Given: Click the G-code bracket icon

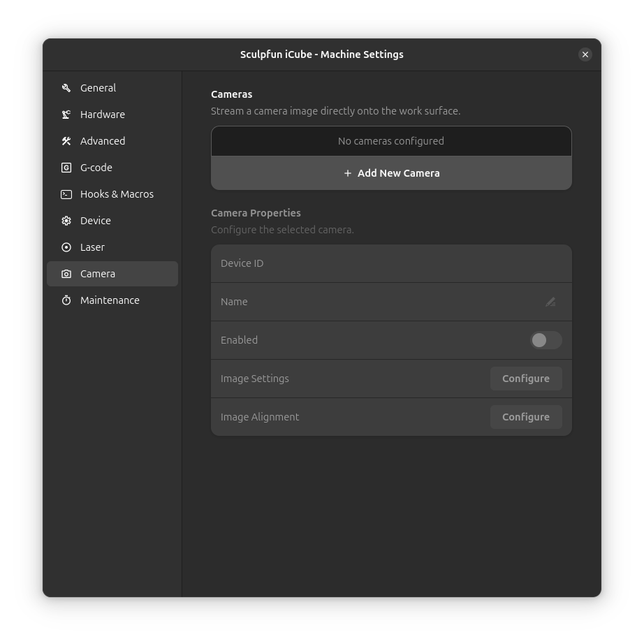Looking at the screenshot, I should point(66,168).
